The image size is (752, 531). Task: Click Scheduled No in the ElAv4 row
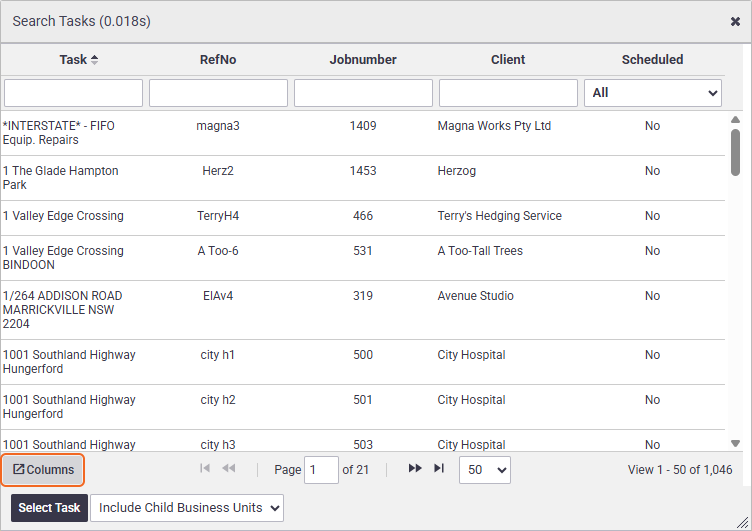652,296
